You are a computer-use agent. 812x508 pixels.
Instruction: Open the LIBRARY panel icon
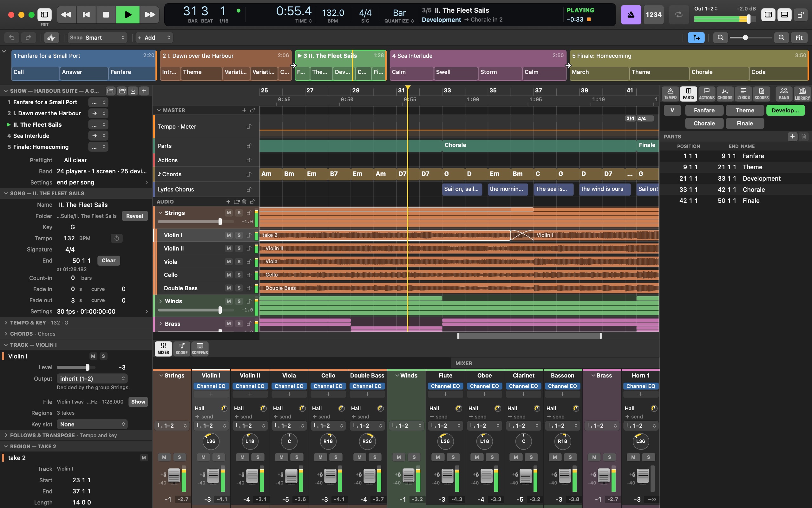tap(802, 94)
